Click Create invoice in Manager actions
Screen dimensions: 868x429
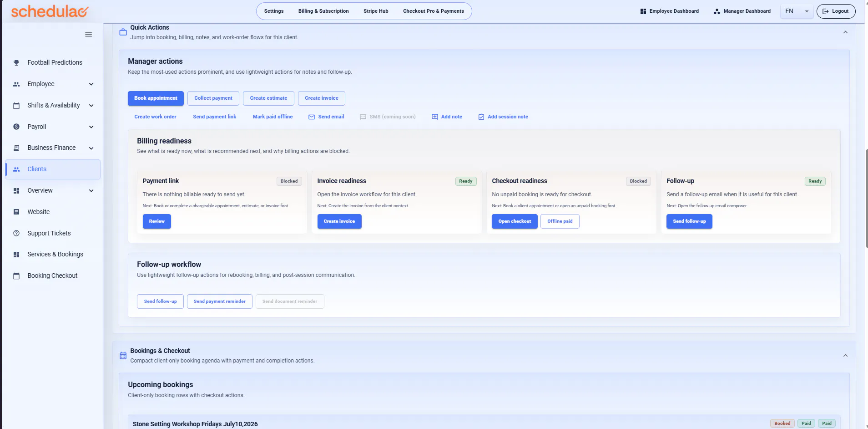(322, 98)
